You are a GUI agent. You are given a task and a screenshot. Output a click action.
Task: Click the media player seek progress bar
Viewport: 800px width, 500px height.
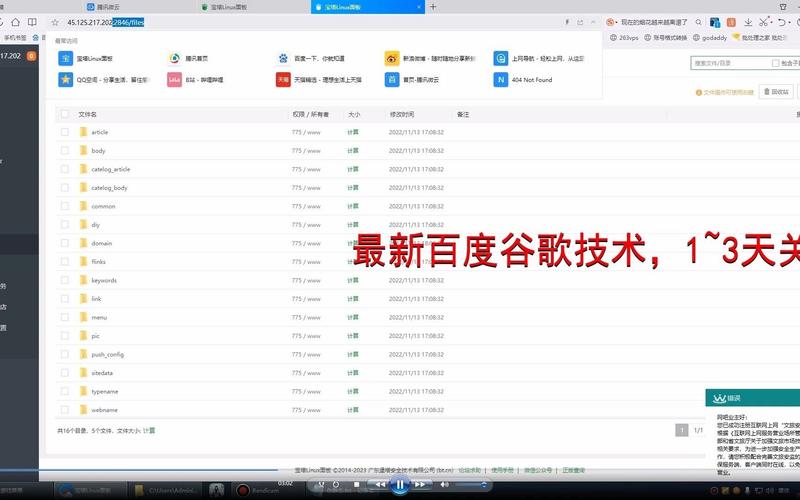coord(139,469)
